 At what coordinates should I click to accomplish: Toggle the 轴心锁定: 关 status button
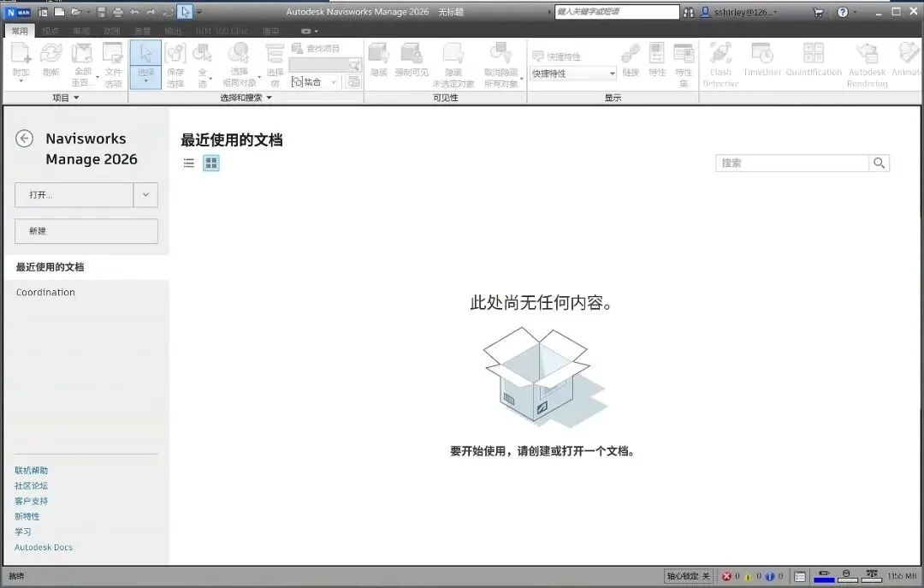[x=688, y=576]
